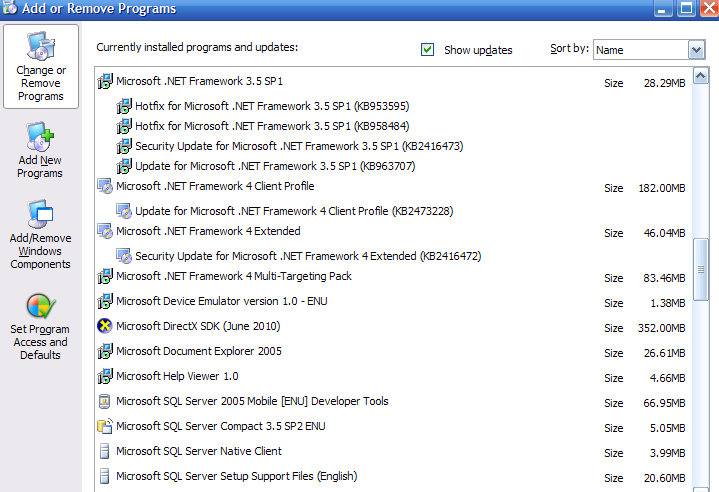The image size is (719, 492).
Task: Click the icon of Security Update KB2416473
Action: pos(124,146)
